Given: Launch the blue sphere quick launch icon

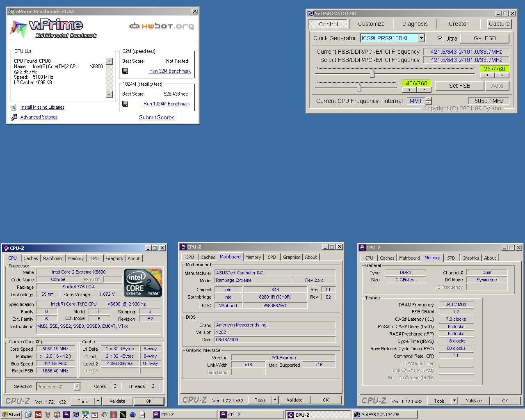Looking at the screenshot, I should pyautogui.click(x=132, y=415).
